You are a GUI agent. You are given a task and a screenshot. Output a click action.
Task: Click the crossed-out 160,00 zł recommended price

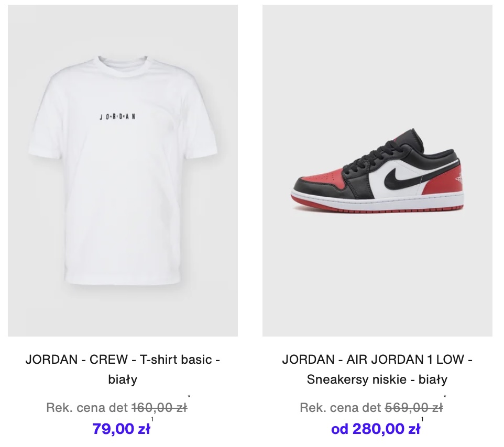159,408
